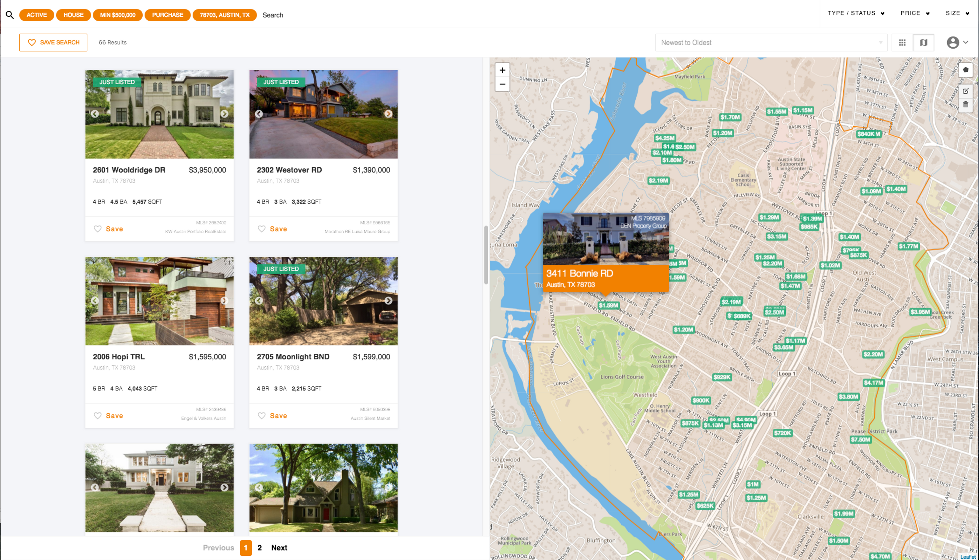Show next photo of 2302 Westover RD
Screen dimensions: 979x560
tap(388, 114)
